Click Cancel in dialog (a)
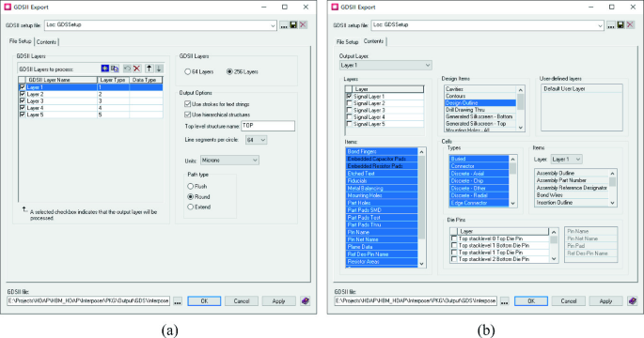Screen dimensions: 644x338 (x=242, y=301)
